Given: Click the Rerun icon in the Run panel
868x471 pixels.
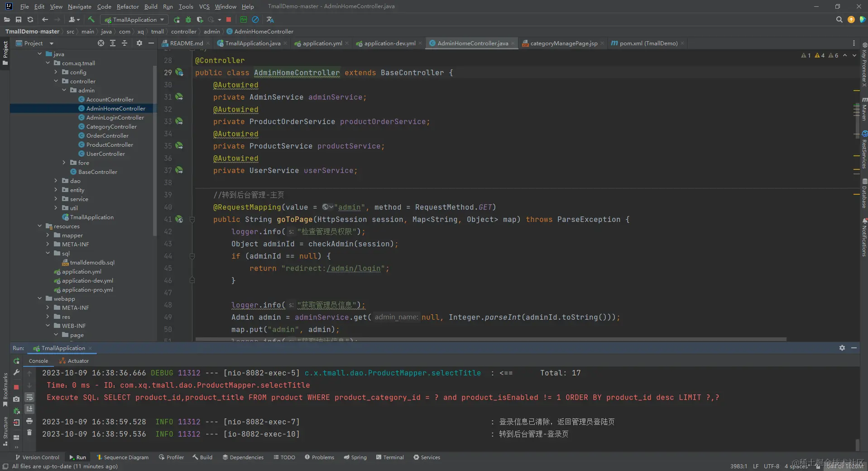Looking at the screenshot, I should click(16, 361).
